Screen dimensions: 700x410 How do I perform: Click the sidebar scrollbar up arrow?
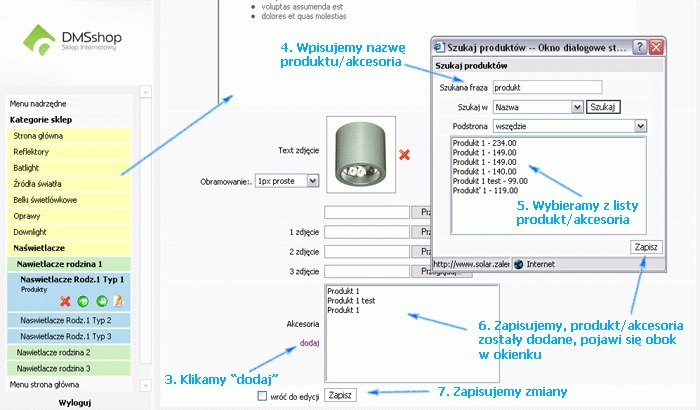(x=146, y=92)
